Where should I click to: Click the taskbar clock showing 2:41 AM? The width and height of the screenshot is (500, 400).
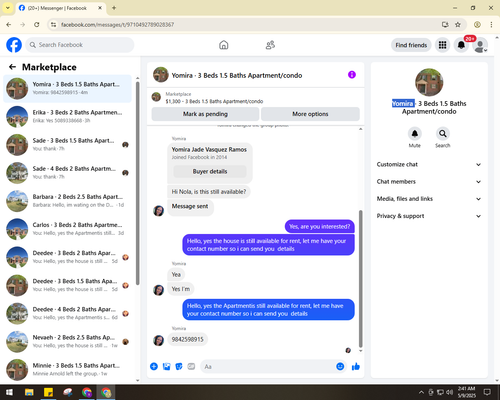466,392
